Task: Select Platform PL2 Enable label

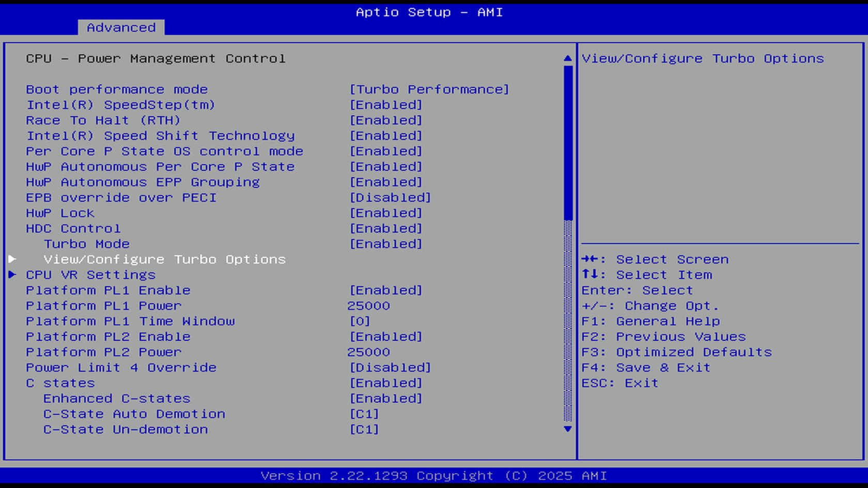Action: [x=108, y=337]
